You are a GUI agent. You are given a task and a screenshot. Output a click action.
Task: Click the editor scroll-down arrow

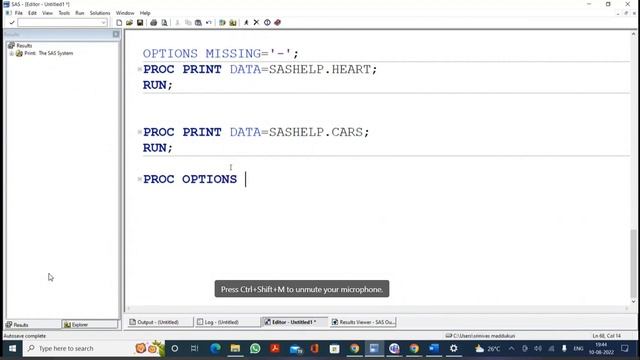point(633,302)
